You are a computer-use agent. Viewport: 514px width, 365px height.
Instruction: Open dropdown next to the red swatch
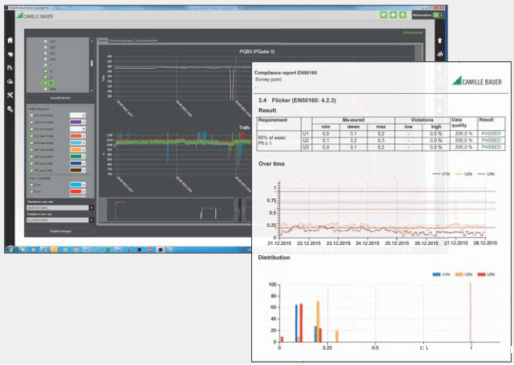coord(84,191)
